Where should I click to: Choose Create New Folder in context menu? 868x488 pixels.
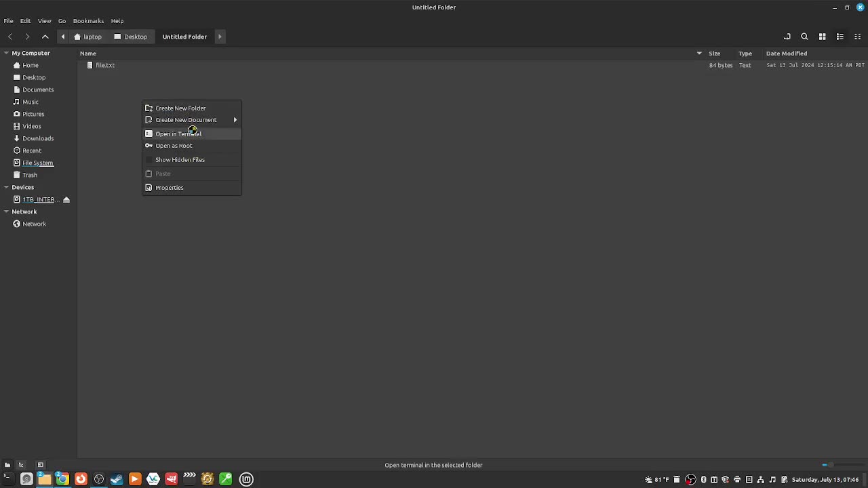tap(191, 108)
